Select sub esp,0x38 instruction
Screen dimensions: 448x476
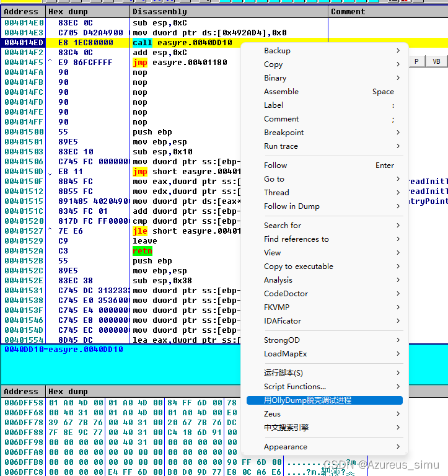point(162,281)
